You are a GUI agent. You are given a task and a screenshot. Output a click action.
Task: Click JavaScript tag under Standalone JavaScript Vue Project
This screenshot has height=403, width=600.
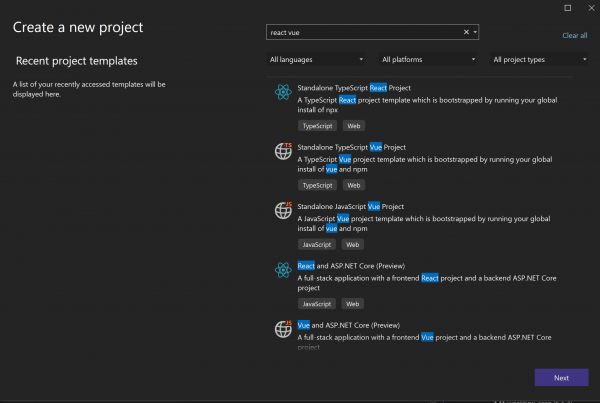coord(316,245)
